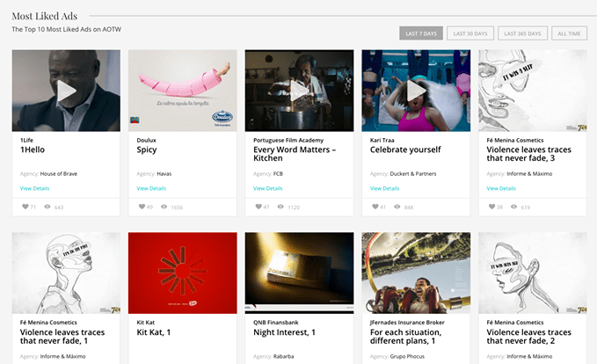Click the 1Hello ad title

(33, 149)
